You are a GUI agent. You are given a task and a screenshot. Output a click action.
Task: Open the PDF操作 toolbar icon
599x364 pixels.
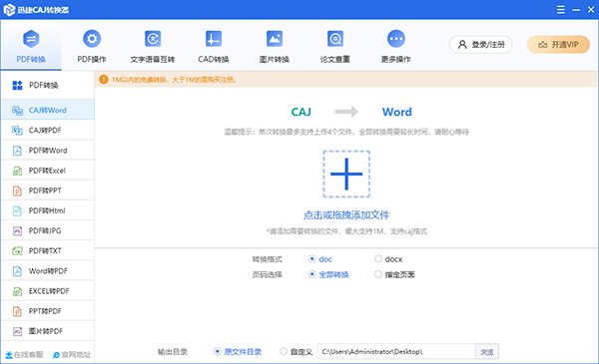(x=92, y=39)
